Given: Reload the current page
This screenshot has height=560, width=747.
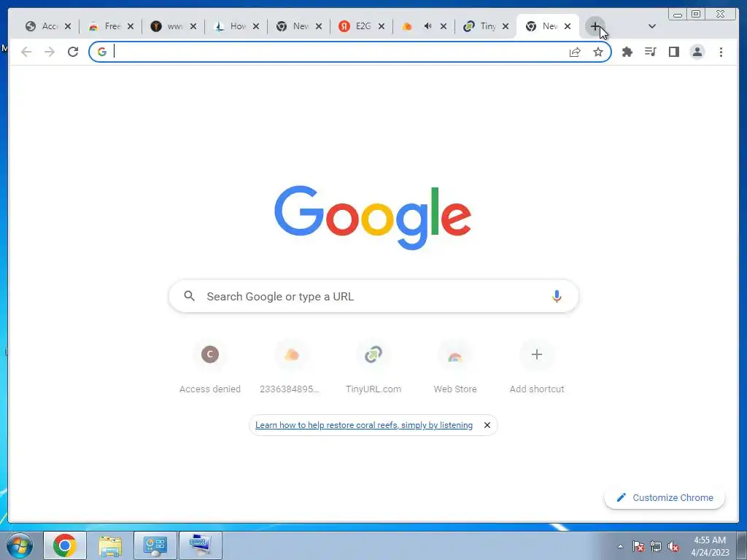Looking at the screenshot, I should coord(73,52).
